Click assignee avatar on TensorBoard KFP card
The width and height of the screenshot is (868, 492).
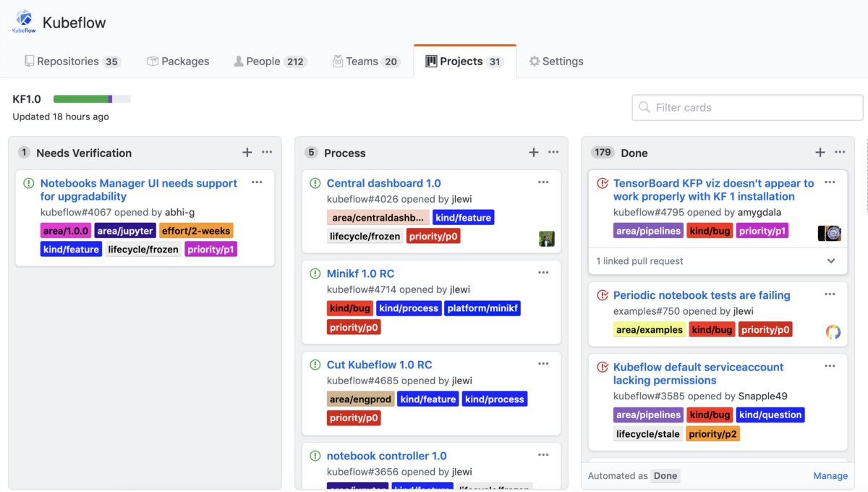click(x=830, y=233)
